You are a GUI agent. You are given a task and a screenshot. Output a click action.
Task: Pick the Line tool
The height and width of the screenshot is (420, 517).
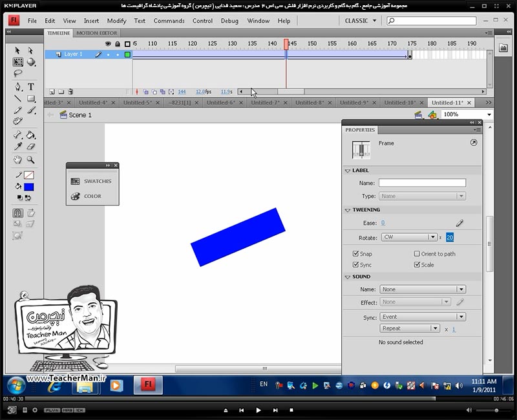[x=18, y=99]
